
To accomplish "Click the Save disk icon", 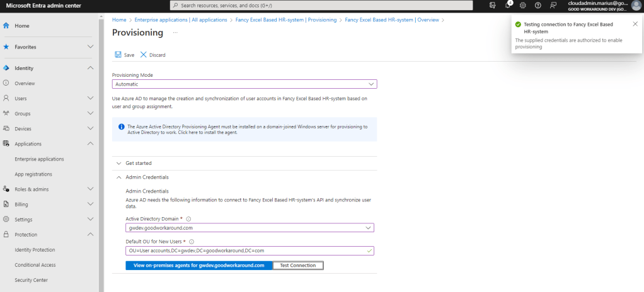I will pyautogui.click(x=118, y=55).
